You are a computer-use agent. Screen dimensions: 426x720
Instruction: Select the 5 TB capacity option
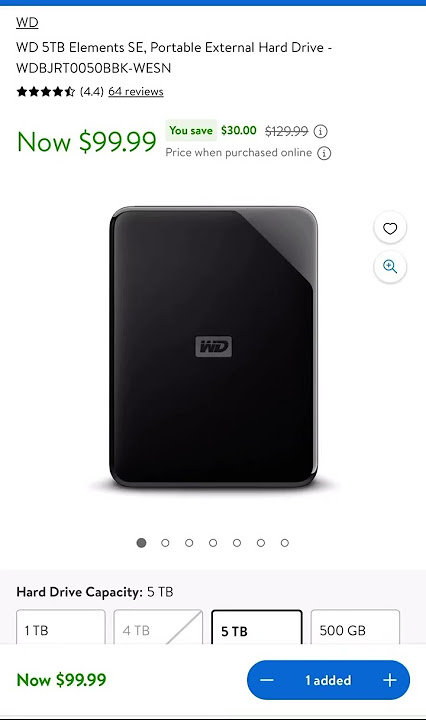pyautogui.click(x=257, y=627)
